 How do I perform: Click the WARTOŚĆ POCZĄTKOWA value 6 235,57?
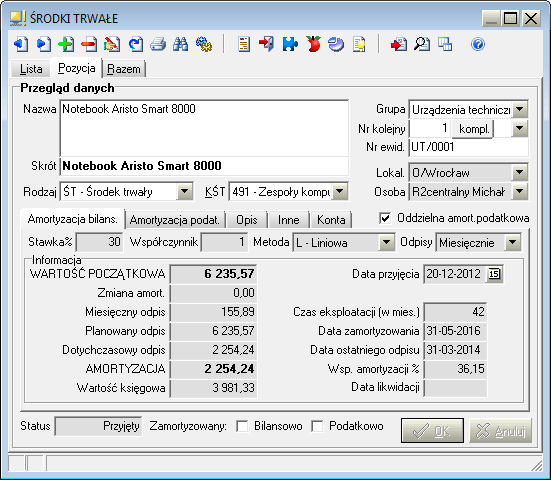point(213,274)
